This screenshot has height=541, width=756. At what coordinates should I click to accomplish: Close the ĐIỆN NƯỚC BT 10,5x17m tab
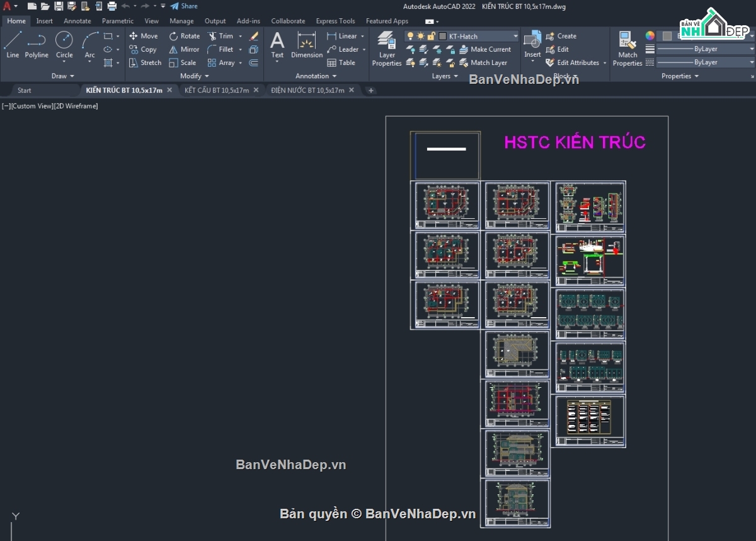click(x=352, y=90)
